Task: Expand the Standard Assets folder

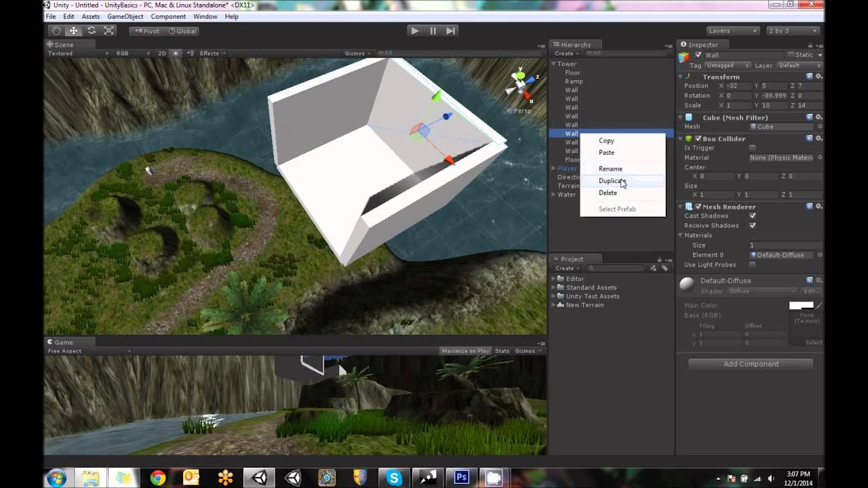Action: (553, 287)
